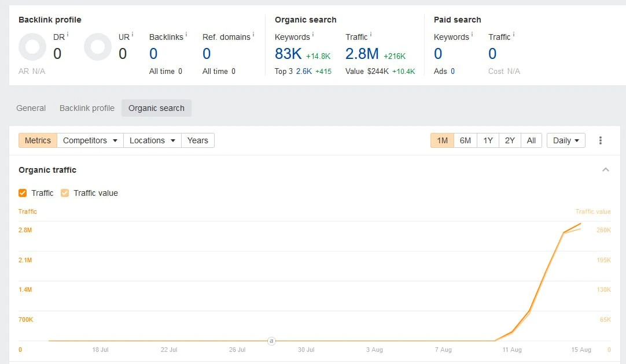The width and height of the screenshot is (626, 364).
Task: Uncheck the Traffic value checkbox
Action: [x=65, y=193]
